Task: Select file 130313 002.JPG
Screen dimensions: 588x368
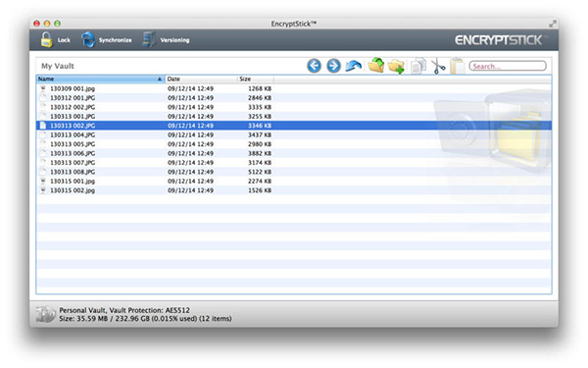Action: (73, 126)
